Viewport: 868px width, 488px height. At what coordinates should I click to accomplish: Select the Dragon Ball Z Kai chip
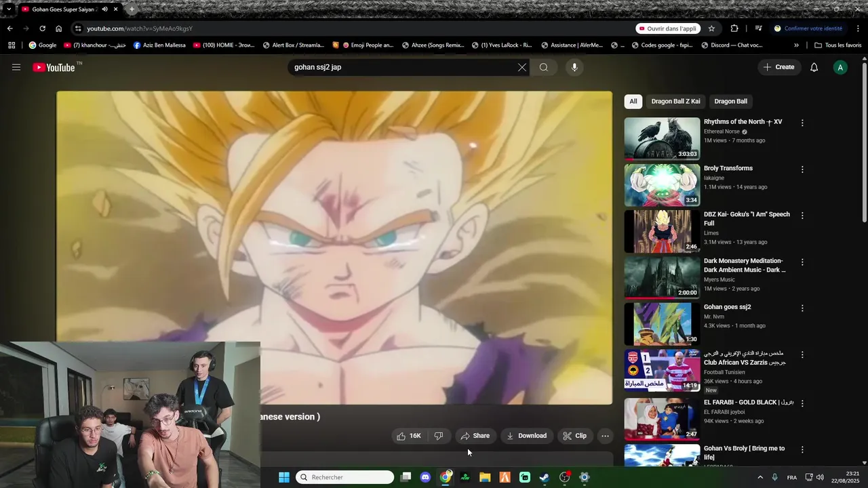click(x=675, y=102)
